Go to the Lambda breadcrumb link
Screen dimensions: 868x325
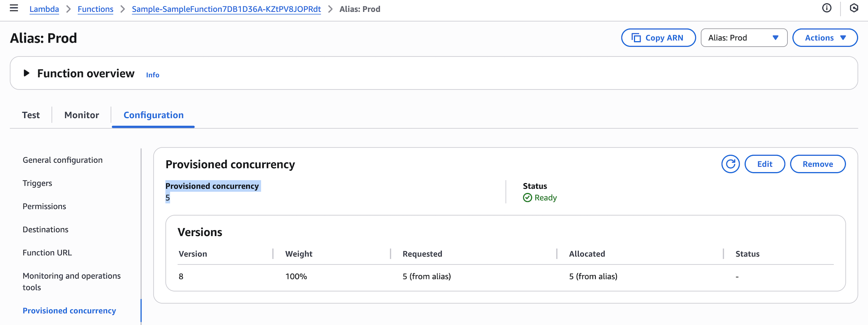[44, 9]
